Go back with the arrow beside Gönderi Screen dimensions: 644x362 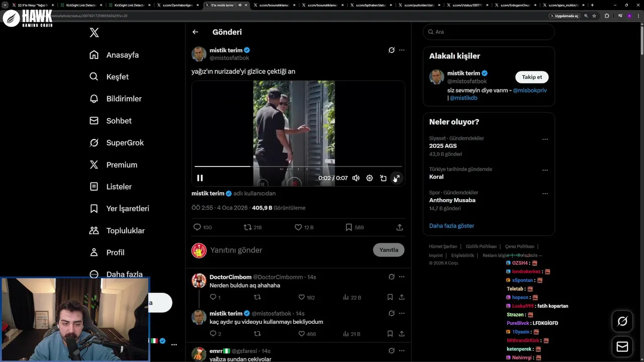click(195, 32)
